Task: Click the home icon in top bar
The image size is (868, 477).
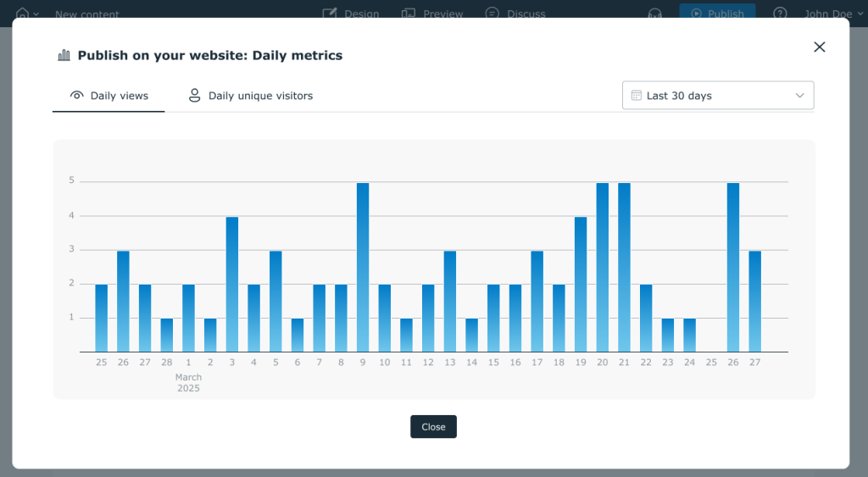Action: pyautogui.click(x=22, y=14)
